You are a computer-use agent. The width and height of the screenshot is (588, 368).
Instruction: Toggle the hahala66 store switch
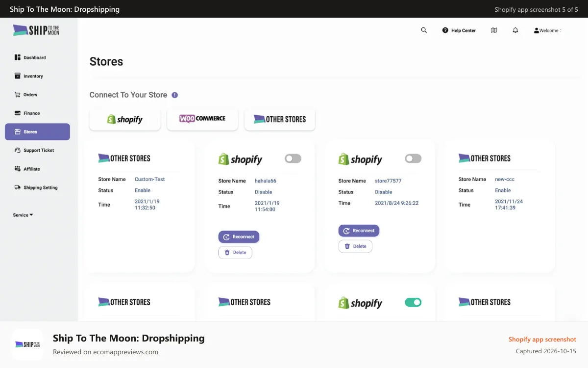tap(293, 158)
